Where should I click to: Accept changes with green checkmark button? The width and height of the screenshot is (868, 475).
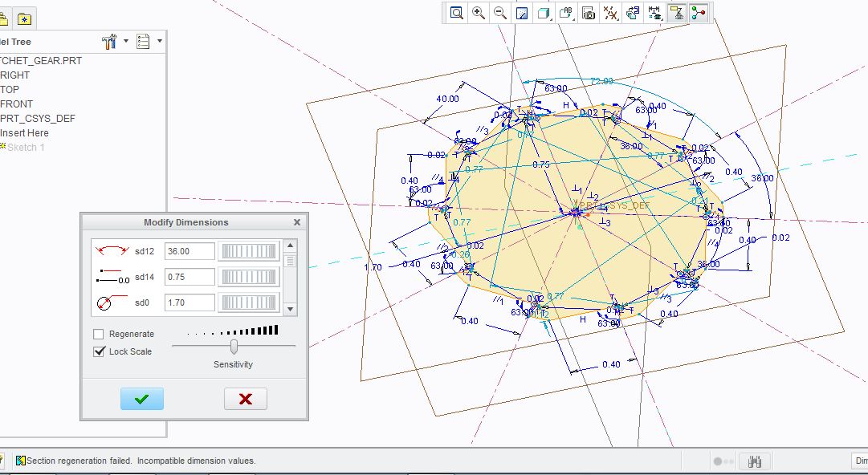141,399
